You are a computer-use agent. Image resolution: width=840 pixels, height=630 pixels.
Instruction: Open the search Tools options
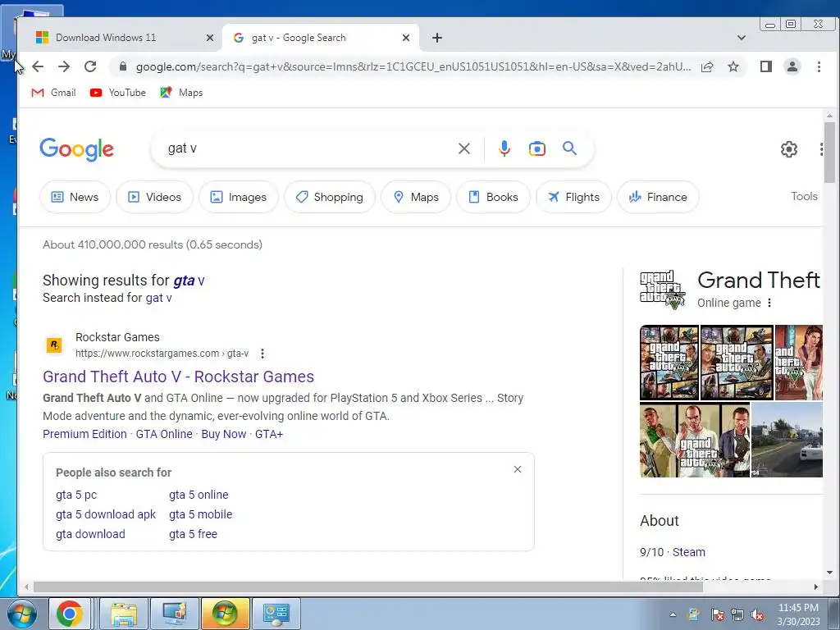coord(804,197)
